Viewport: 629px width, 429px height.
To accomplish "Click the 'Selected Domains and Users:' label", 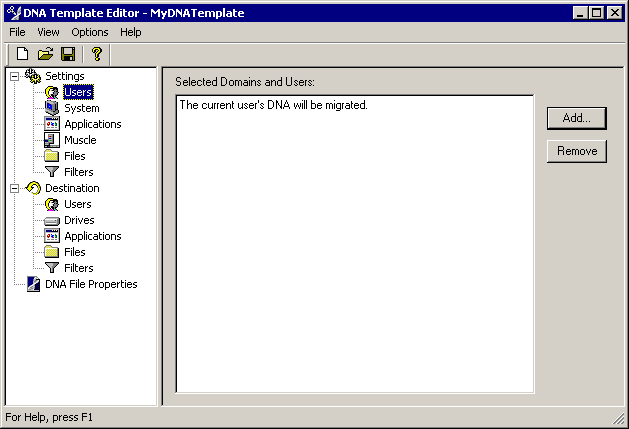I will click(x=245, y=82).
